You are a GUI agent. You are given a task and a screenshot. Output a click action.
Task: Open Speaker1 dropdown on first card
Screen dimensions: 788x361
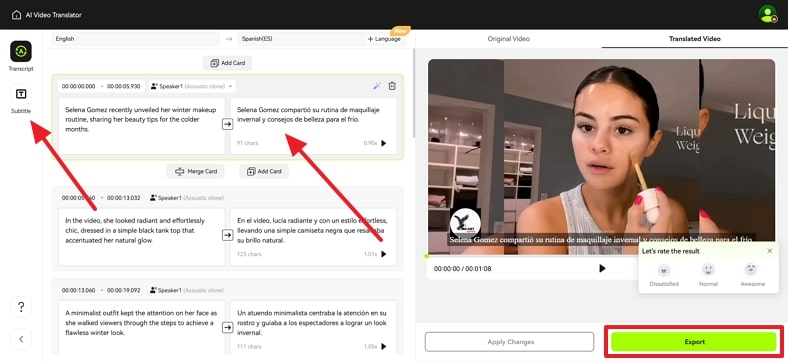(192, 86)
